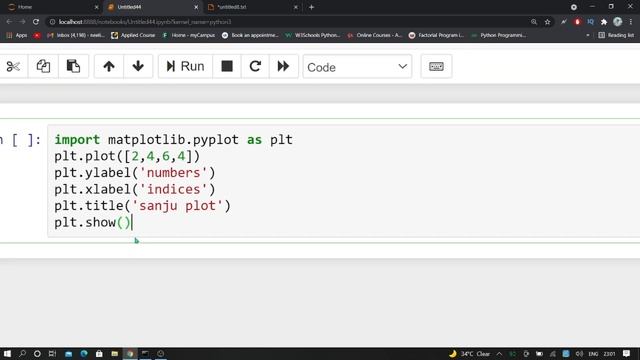Open Cortana circle on the taskbar

click(x=37, y=354)
